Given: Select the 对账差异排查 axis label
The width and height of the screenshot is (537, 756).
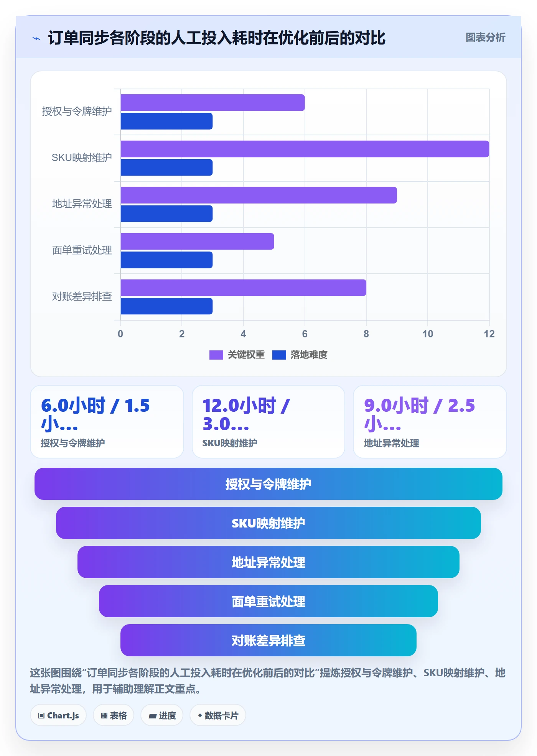Looking at the screenshot, I should [x=82, y=296].
